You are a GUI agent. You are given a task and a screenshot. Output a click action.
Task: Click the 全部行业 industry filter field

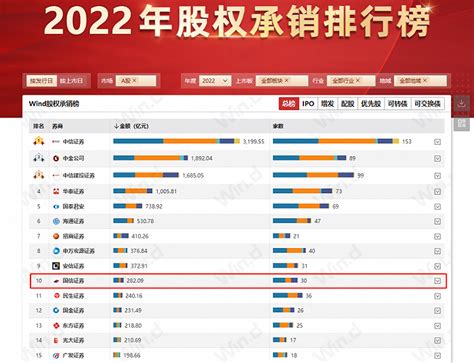tap(351, 81)
